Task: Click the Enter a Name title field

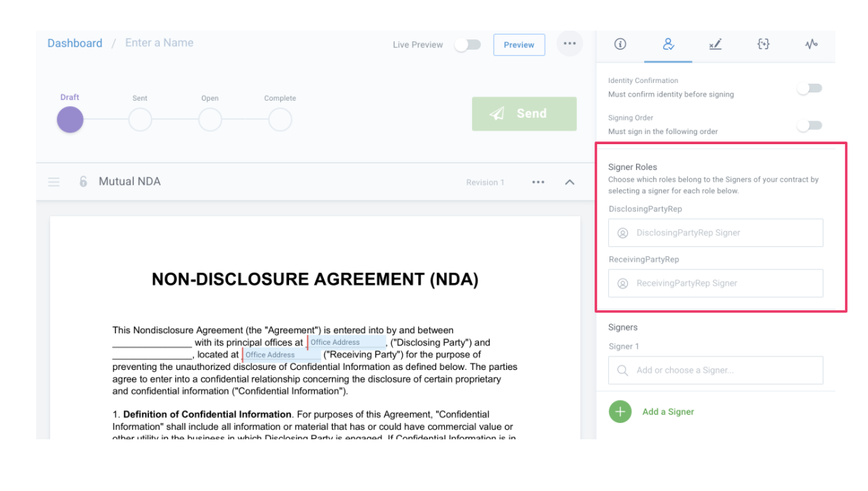Action: pyautogui.click(x=159, y=43)
